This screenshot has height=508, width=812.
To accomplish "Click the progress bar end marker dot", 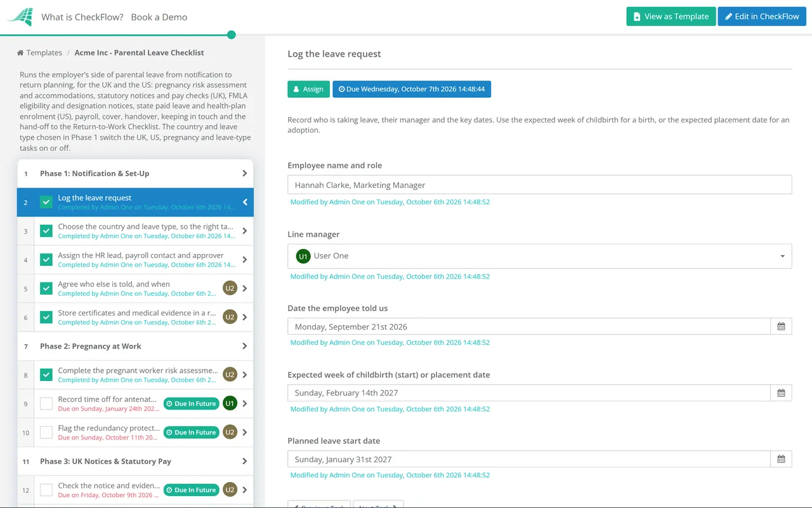I will 232,35.
